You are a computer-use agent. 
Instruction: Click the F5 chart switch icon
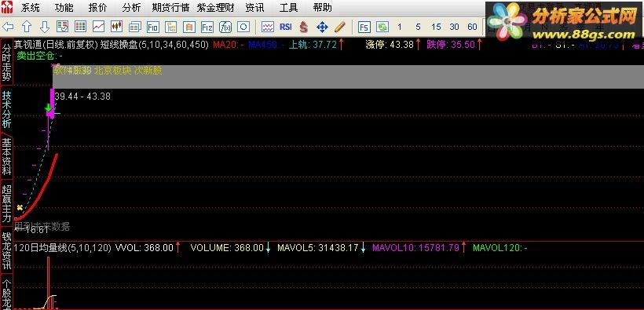(x=364, y=27)
